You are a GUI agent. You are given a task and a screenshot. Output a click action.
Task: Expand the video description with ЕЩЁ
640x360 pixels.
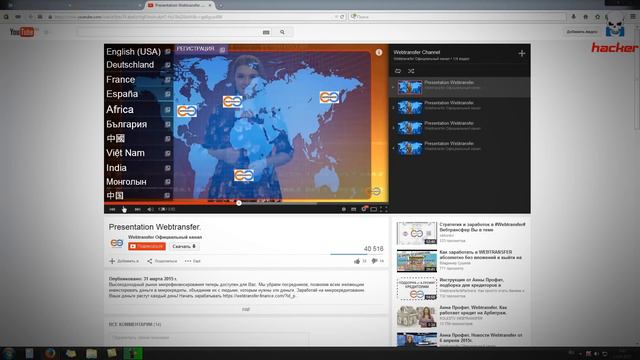click(246, 309)
